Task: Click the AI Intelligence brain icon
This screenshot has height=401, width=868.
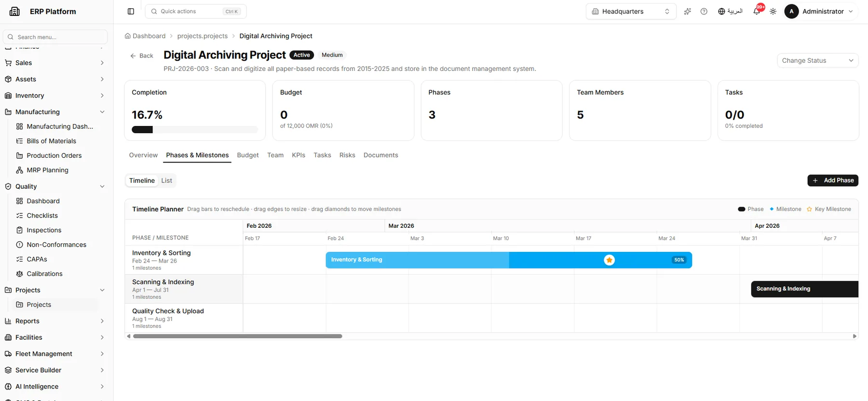Action: tap(8, 387)
